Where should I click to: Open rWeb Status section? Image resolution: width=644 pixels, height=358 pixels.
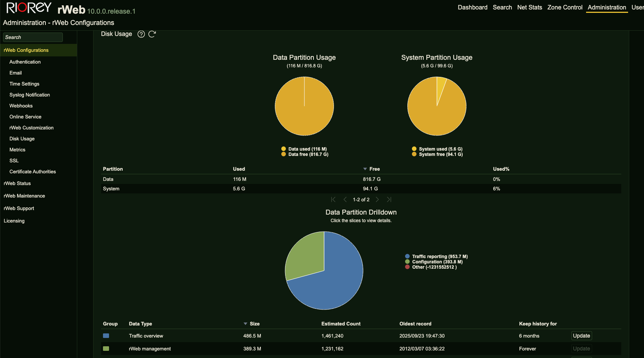point(17,183)
